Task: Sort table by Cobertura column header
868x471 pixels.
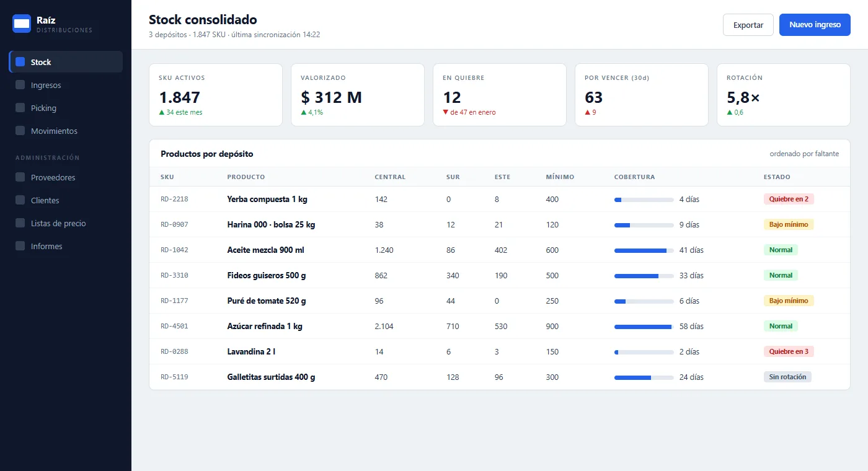Action: [634, 177]
